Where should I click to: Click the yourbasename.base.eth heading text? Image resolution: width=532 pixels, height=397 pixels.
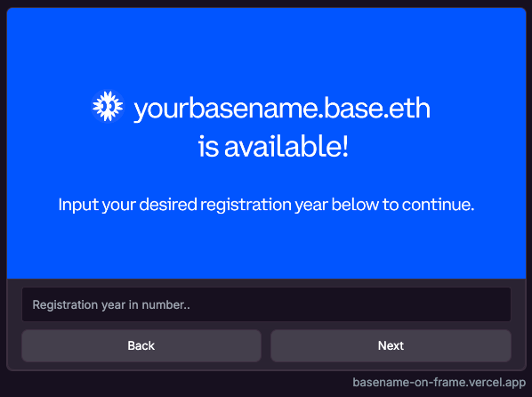click(x=282, y=109)
